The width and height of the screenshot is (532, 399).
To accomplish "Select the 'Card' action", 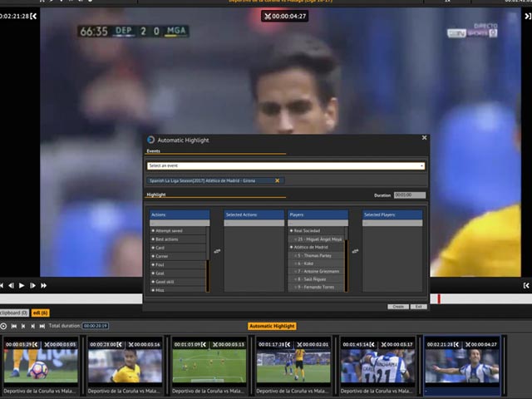I will point(178,248).
